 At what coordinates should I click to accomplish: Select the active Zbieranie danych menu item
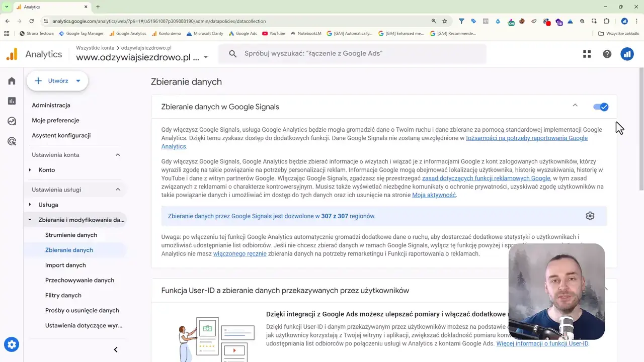(69, 250)
